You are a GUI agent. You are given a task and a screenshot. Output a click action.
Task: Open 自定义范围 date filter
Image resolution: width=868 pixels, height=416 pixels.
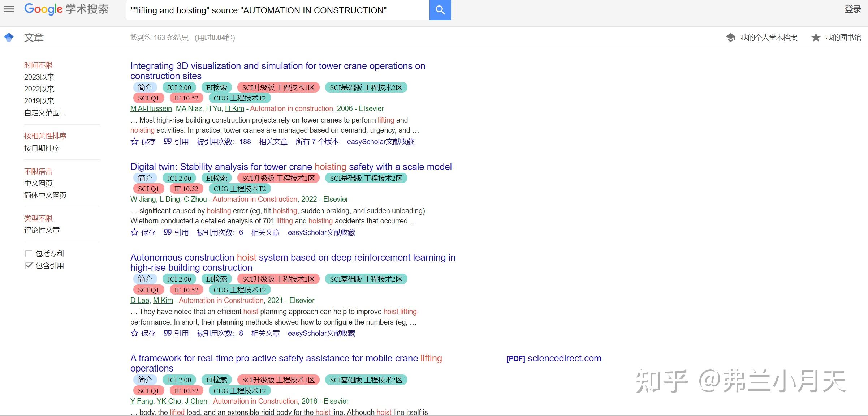coord(45,113)
